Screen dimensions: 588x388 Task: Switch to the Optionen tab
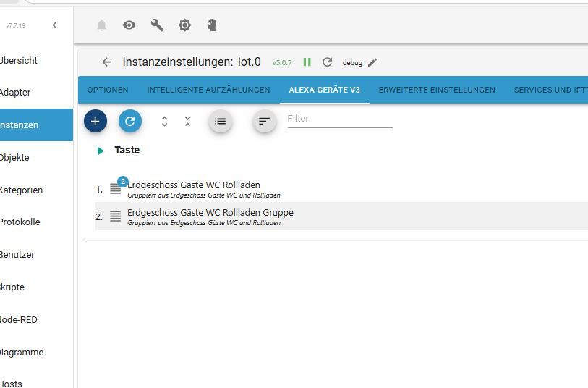coord(108,90)
